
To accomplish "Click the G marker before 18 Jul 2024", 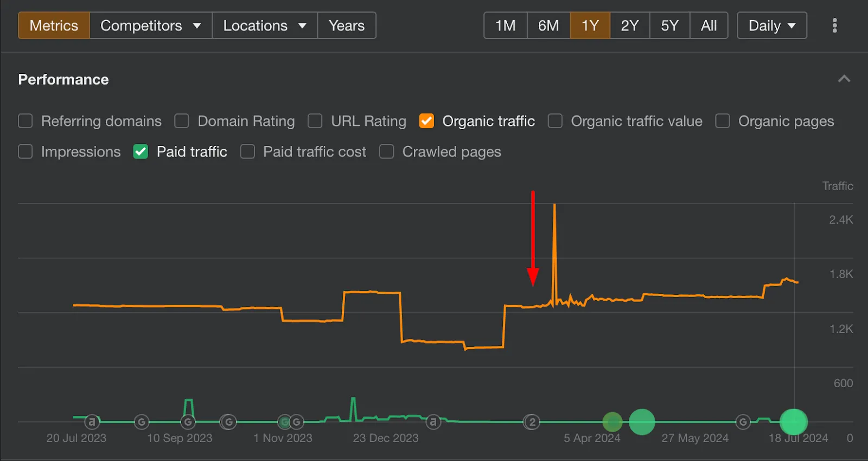I will tap(743, 422).
